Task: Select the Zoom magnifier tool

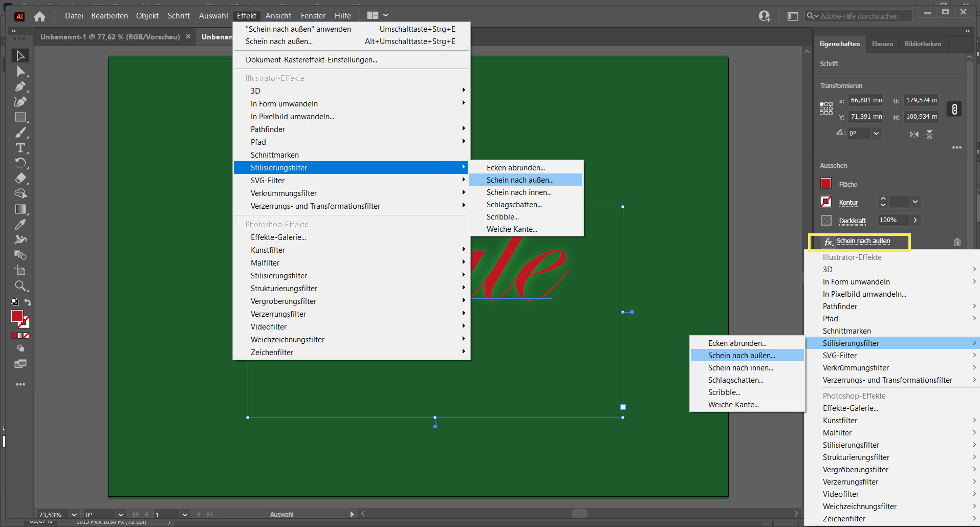Action: pyautogui.click(x=20, y=286)
